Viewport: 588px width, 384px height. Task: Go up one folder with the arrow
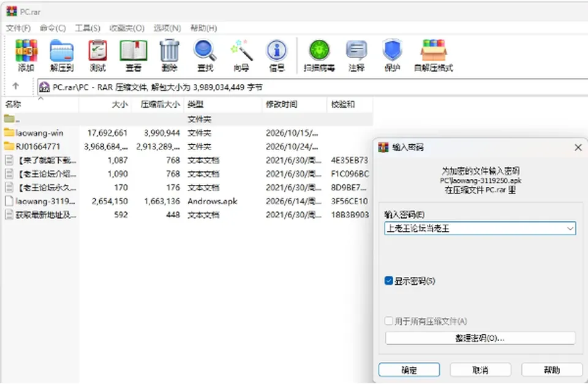[x=16, y=86]
